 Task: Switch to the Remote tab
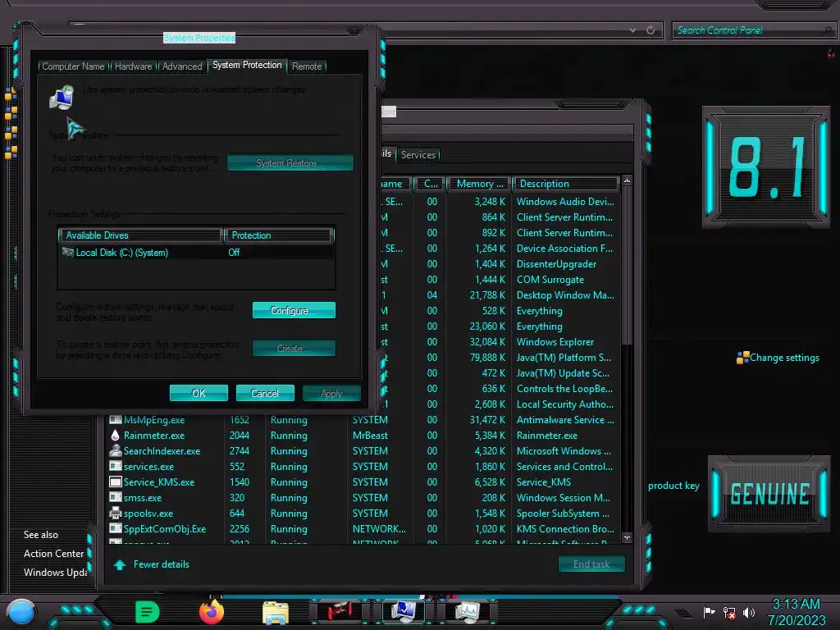pos(307,66)
